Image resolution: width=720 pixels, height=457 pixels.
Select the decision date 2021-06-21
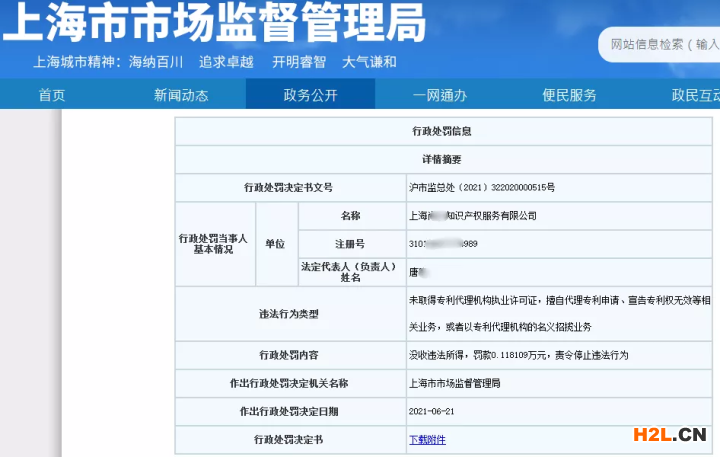click(432, 411)
